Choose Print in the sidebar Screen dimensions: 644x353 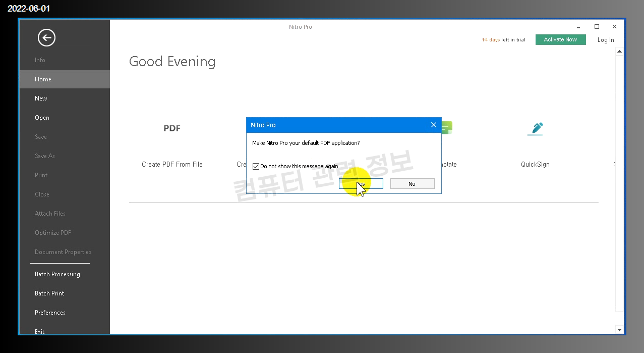pos(65,175)
